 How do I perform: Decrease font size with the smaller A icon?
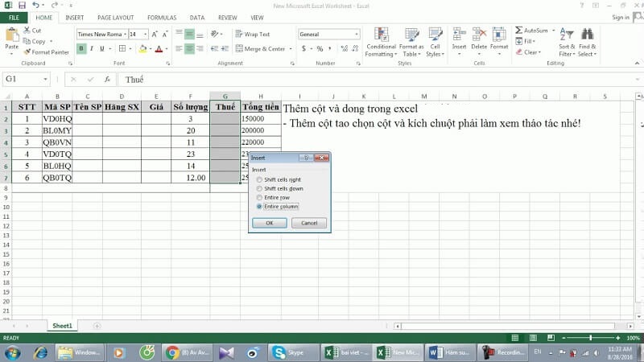[165, 34]
